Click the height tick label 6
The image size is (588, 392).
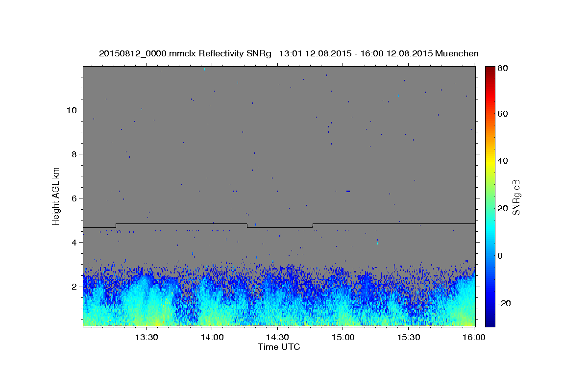[x=73, y=198]
